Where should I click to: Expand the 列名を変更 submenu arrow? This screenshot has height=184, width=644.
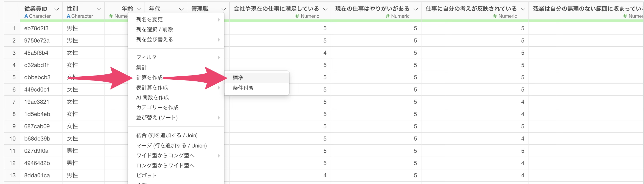point(219,20)
